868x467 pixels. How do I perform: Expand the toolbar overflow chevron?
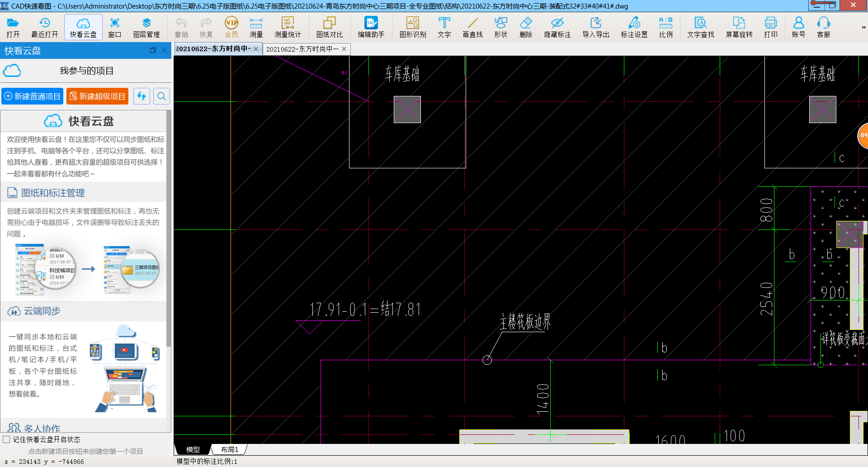tap(863, 28)
